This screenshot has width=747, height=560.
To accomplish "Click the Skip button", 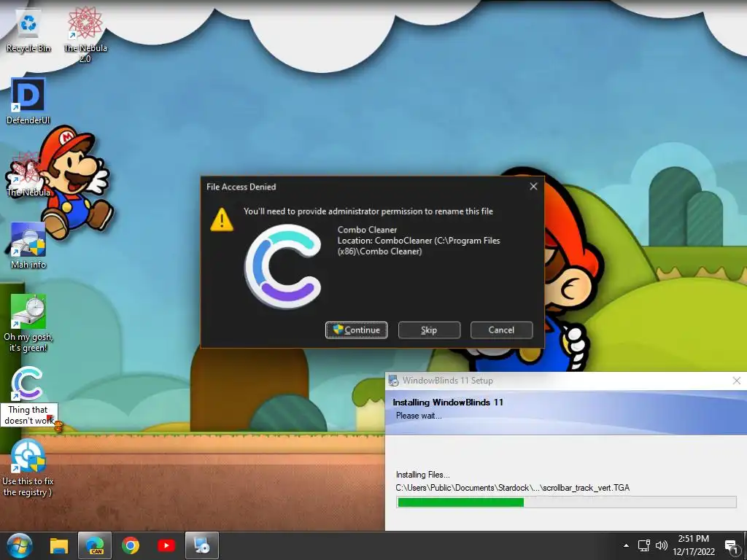I will click(x=429, y=330).
